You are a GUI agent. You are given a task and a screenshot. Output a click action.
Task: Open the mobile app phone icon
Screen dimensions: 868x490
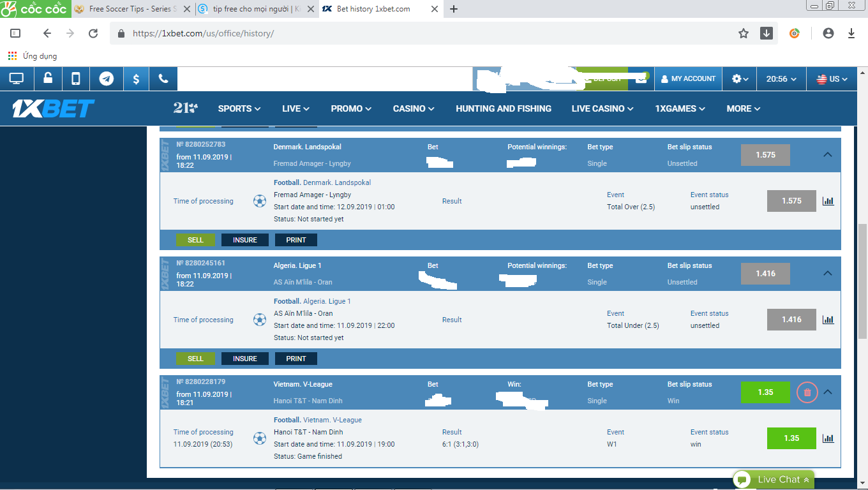(76, 78)
